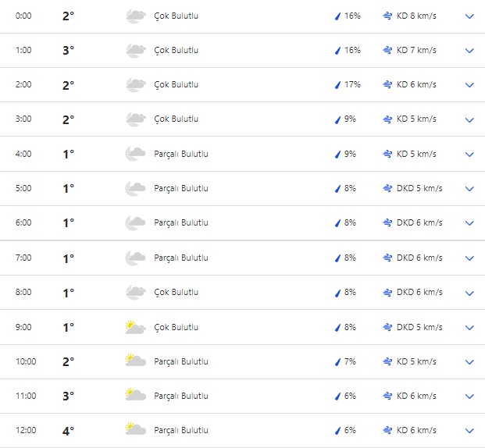Select the 1:00 time label
Viewport: 485px width, 448px height.
click(23, 50)
